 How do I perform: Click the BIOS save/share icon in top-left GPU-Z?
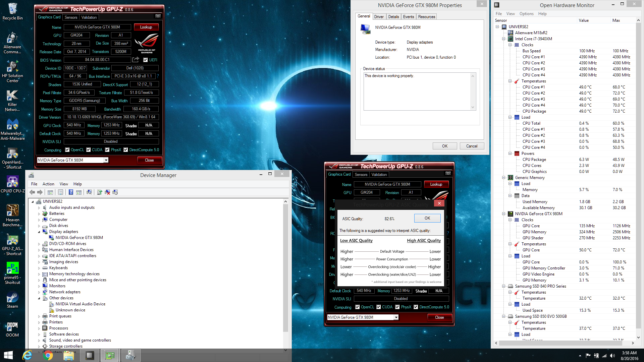(x=136, y=60)
